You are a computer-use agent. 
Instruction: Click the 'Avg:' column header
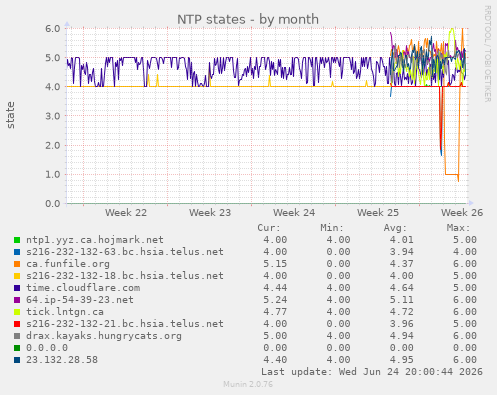(395, 228)
